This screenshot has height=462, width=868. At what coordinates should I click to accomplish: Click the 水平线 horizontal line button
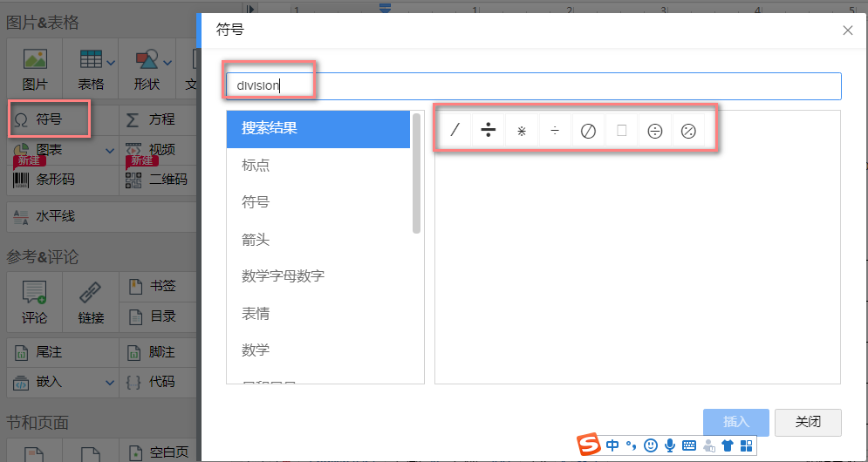click(101, 216)
